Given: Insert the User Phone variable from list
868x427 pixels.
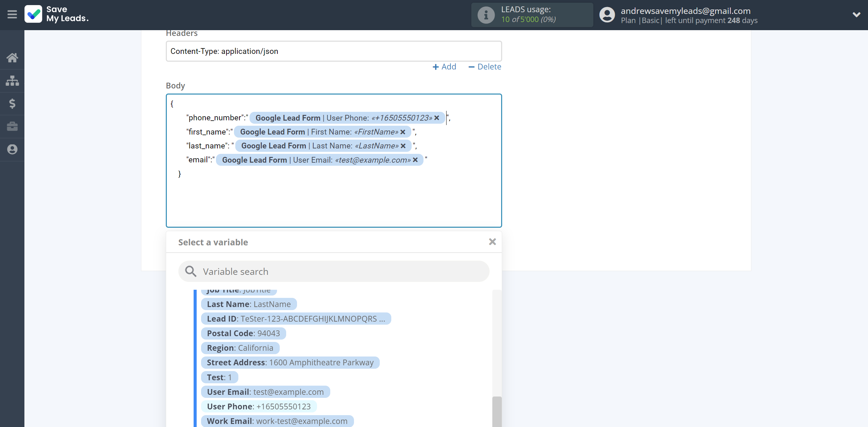Looking at the screenshot, I should [259, 406].
